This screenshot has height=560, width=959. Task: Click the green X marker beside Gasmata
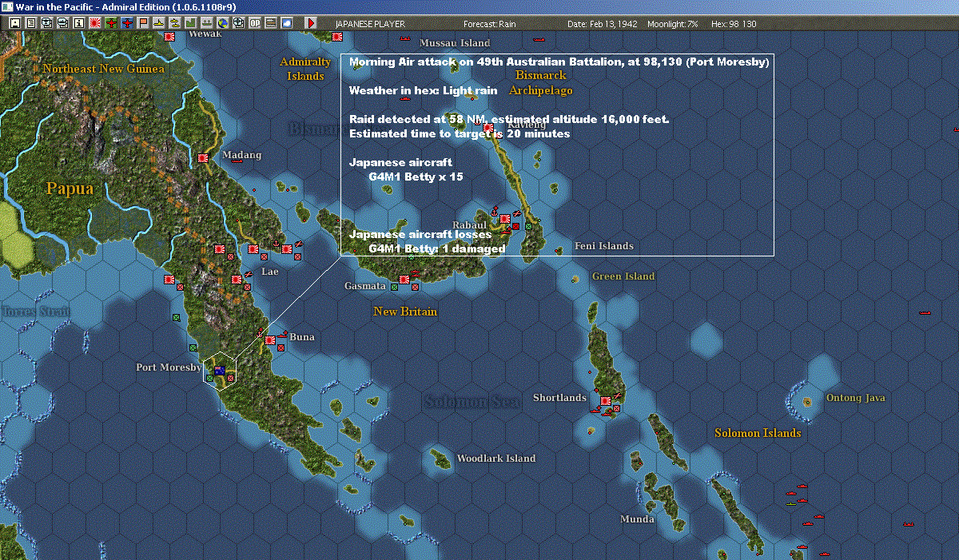tap(394, 286)
